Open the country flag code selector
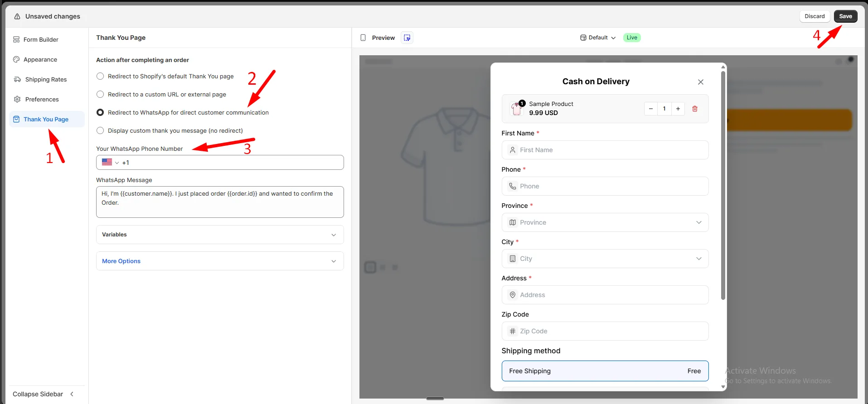Image resolution: width=868 pixels, height=404 pixels. tap(110, 162)
